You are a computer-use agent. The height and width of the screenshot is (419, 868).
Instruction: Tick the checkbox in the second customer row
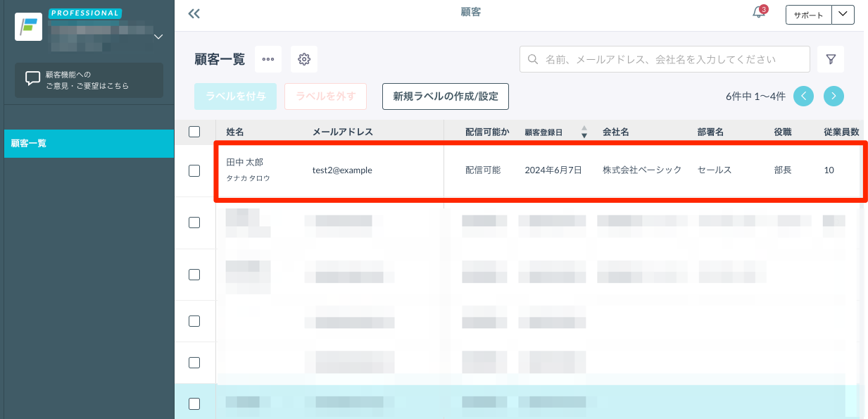click(x=194, y=223)
